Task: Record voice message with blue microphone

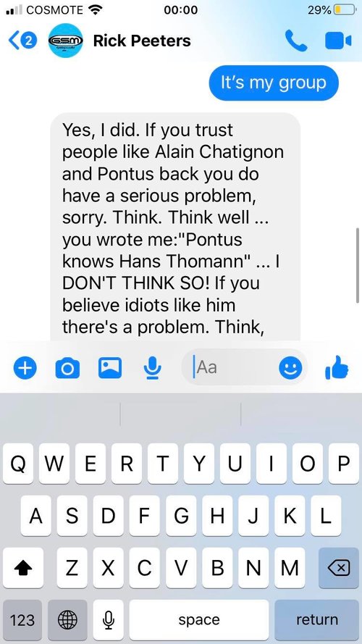Action: [152, 367]
